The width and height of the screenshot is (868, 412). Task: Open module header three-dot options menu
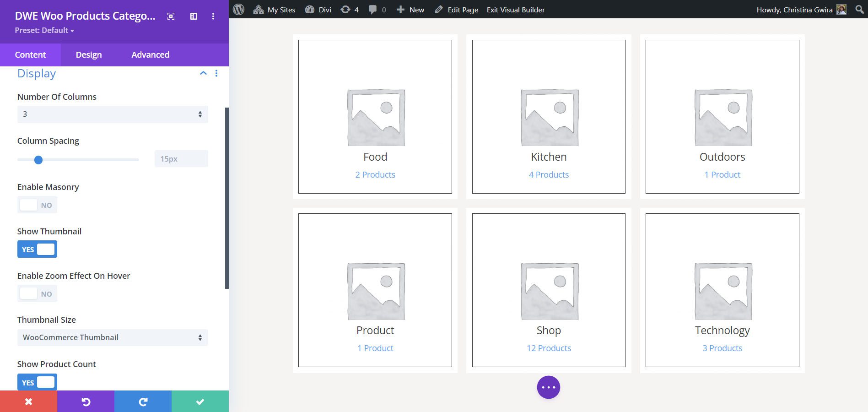click(x=213, y=16)
